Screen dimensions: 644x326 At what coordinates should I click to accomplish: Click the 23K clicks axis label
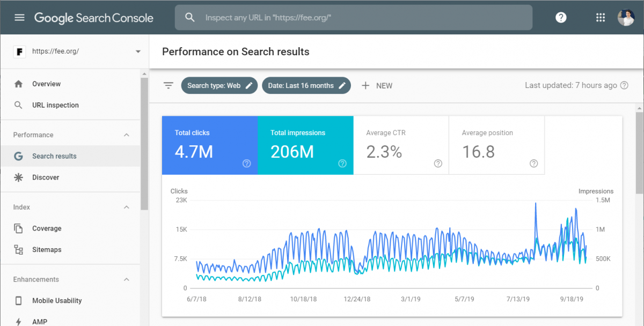[x=181, y=200]
